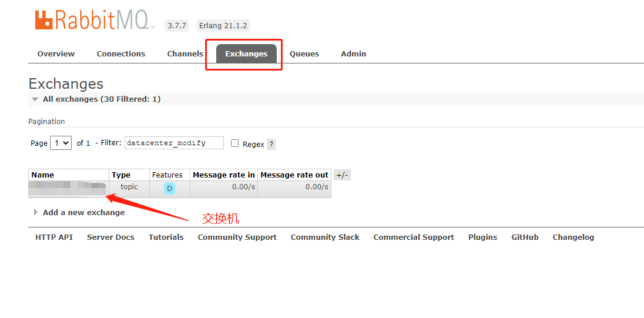Open the Plugins link
644x318 pixels.
point(482,237)
